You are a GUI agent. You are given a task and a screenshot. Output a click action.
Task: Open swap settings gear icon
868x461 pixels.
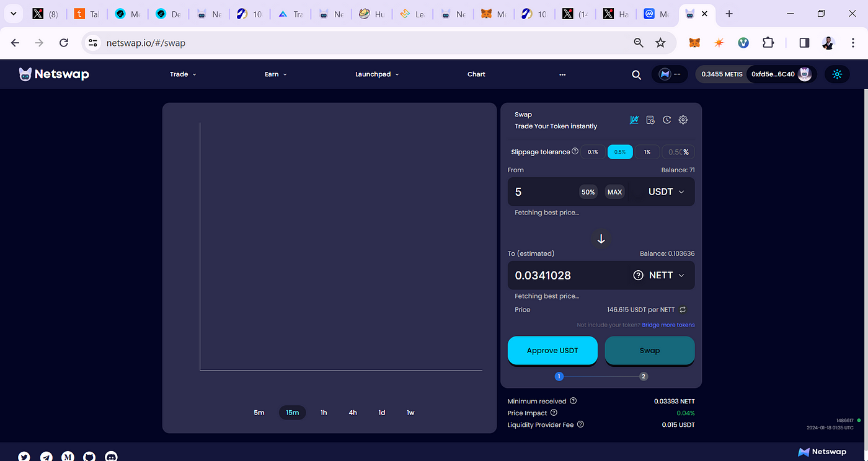pyautogui.click(x=683, y=120)
